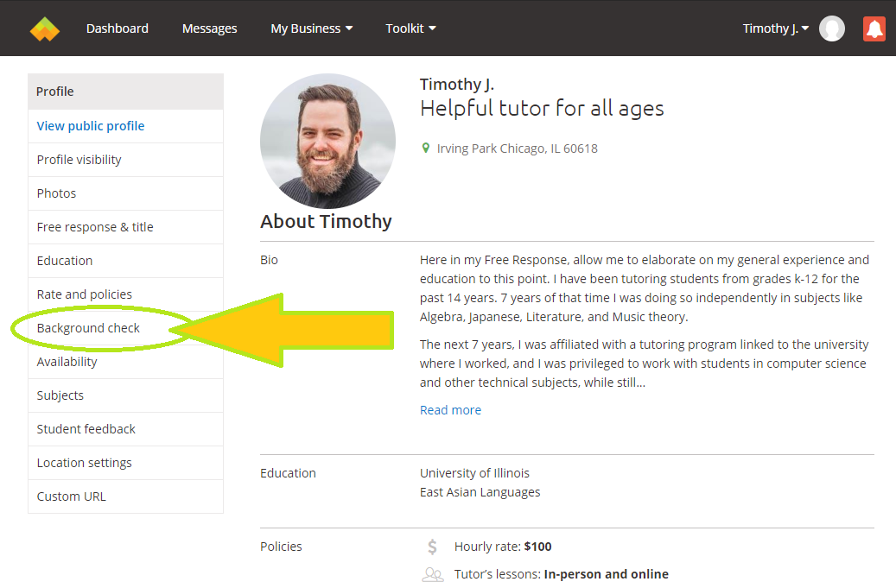Click the 'Timothy J.' profile name heading
This screenshot has height=588, width=896.
(456, 85)
